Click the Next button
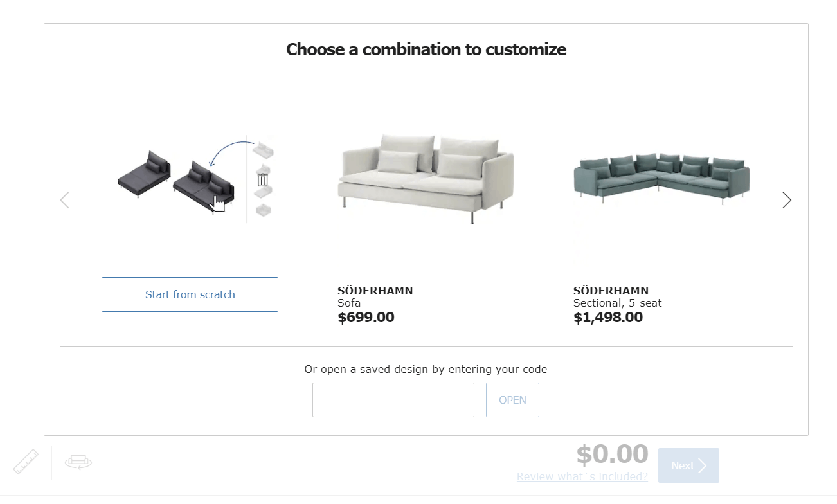This screenshot has height=504, width=837. (688, 465)
